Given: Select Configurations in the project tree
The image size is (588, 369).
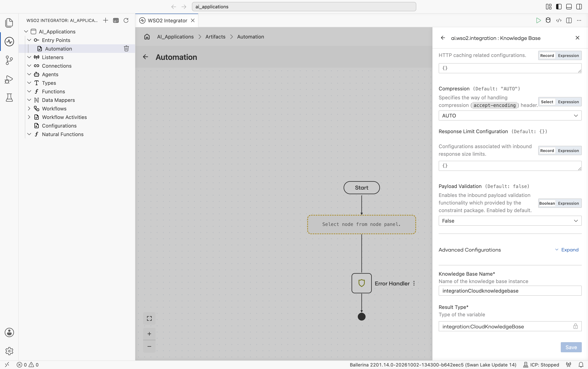Looking at the screenshot, I should 59,125.
